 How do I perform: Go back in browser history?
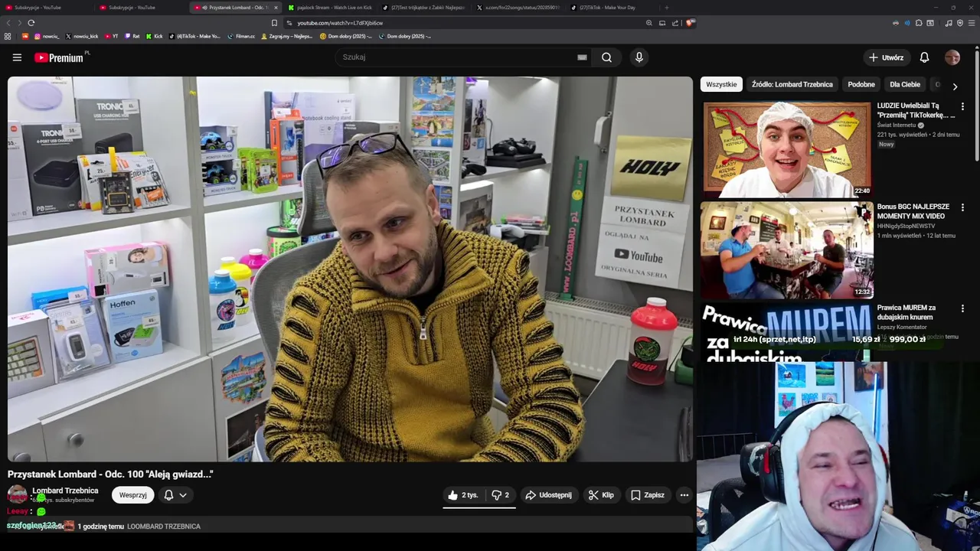click(10, 23)
